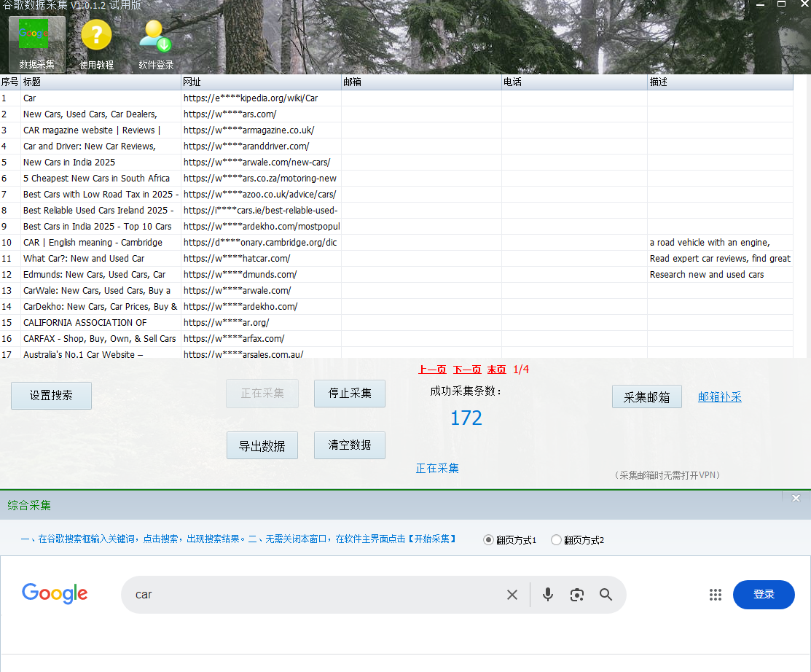Click the 电话 column header
Image resolution: width=811 pixels, height=672 pixels.
574,82
